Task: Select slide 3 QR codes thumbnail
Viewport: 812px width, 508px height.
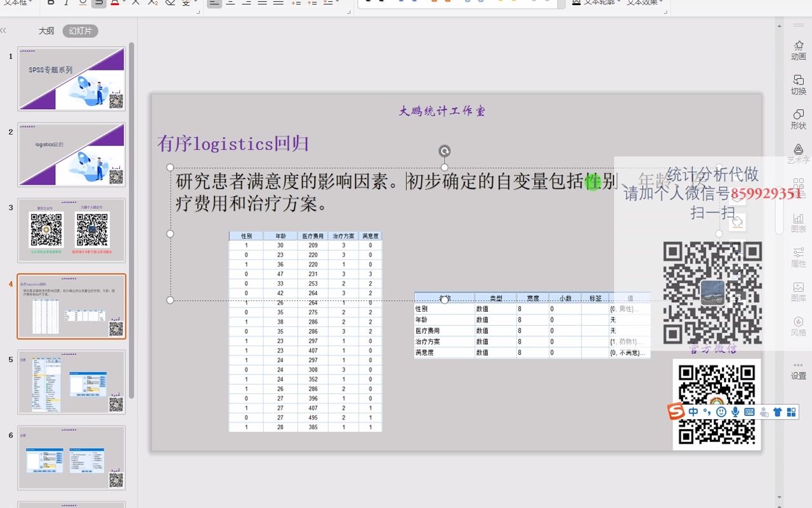Action: pos(71,230)
